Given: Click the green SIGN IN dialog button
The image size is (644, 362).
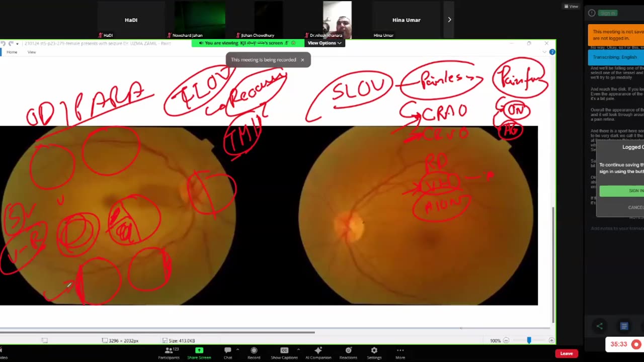Looking at the screenshot, I should coord(622,191).
